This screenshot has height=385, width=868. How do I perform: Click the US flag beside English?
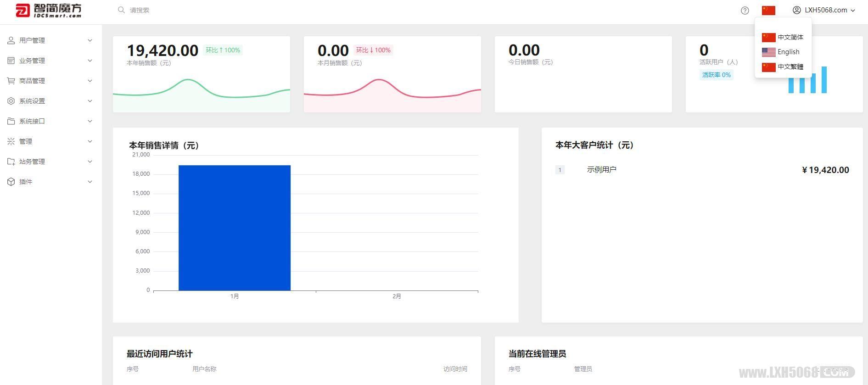768,52
